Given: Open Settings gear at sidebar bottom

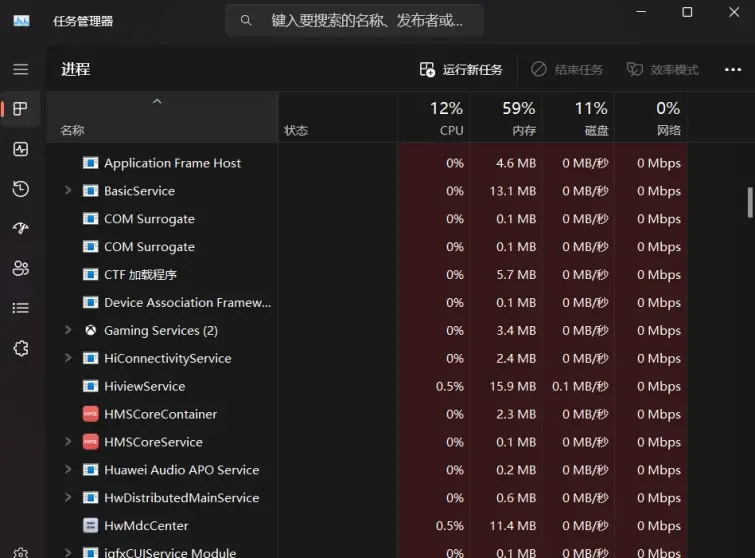Looking at the screenshot, I should pos(20,553).
